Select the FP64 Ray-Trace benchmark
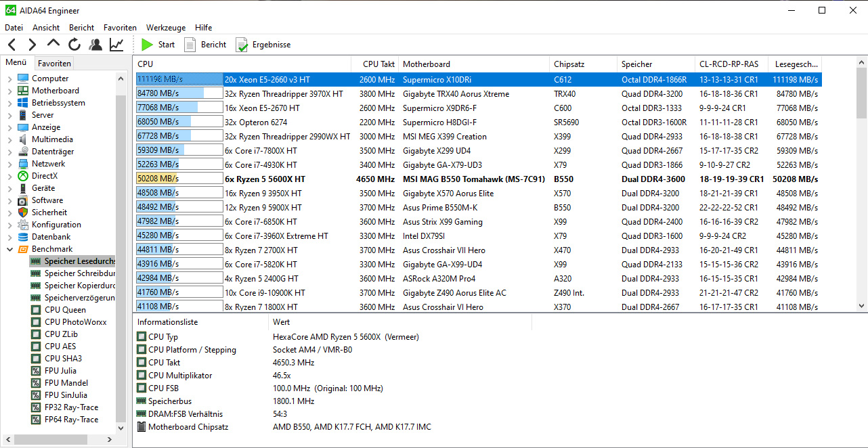 [x=71, y=420]
